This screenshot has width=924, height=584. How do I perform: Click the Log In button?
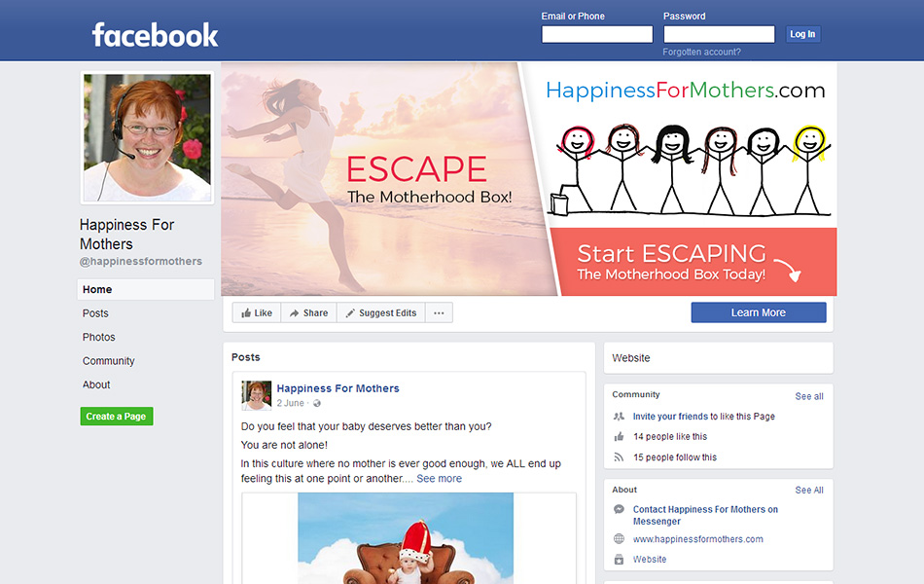[802, 34]
